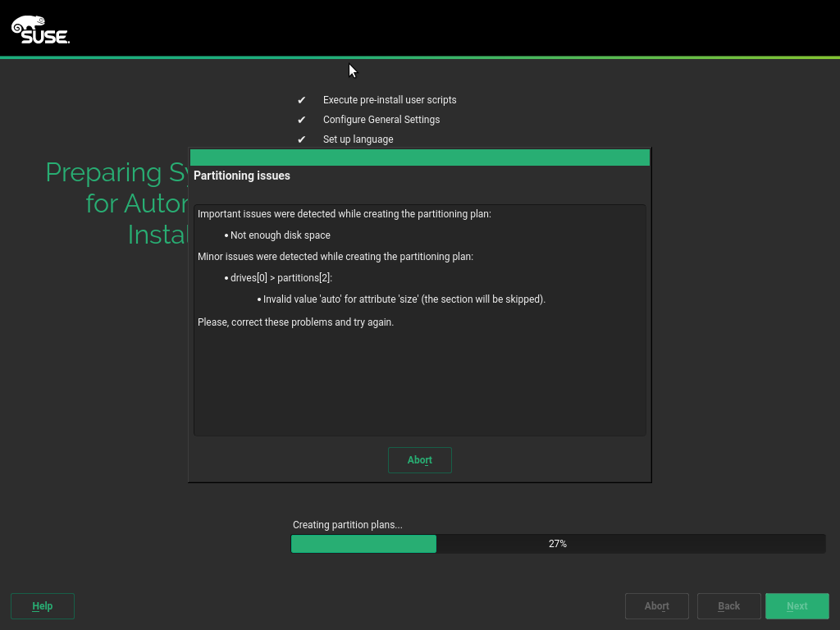
Task: Select the 'drives[0] > partitions[2]' issue entry
Action: 281,278
